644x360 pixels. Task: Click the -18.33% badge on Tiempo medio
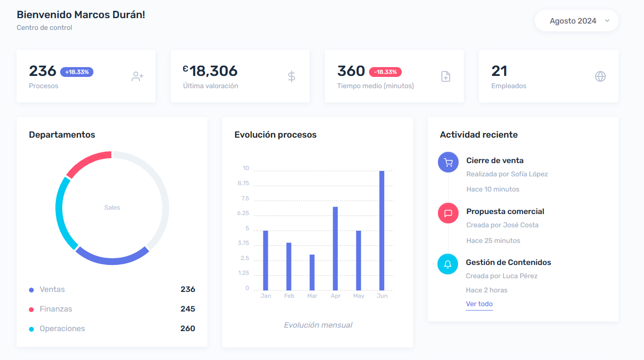385,72
